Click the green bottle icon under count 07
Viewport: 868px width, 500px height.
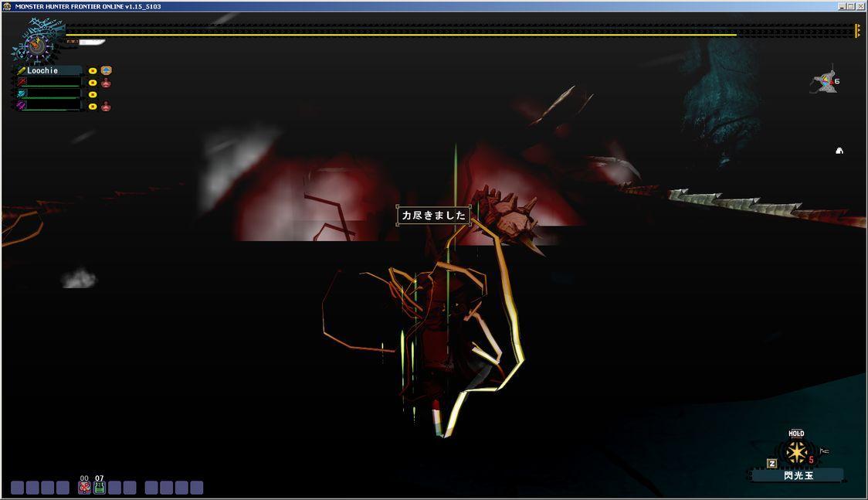point(99,488)
